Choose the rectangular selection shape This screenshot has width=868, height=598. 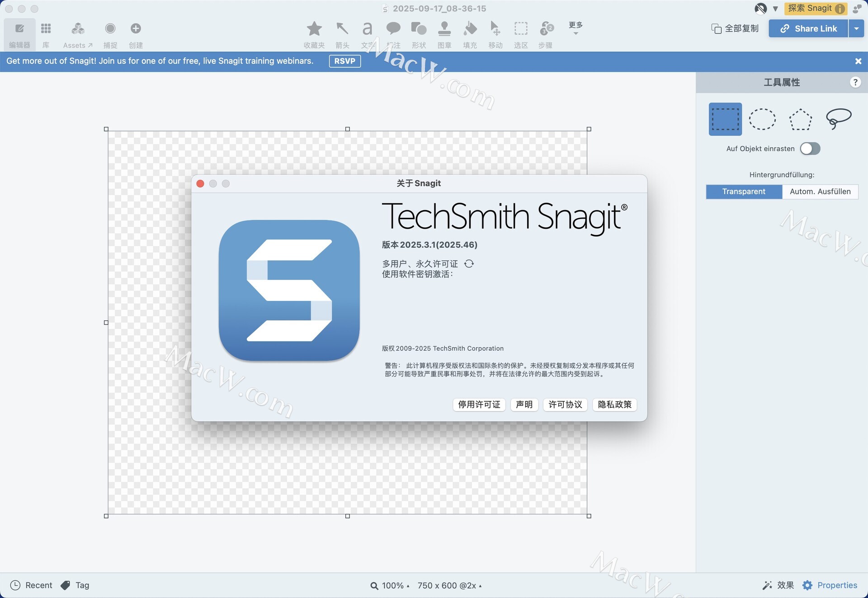[x=725, y=119]
